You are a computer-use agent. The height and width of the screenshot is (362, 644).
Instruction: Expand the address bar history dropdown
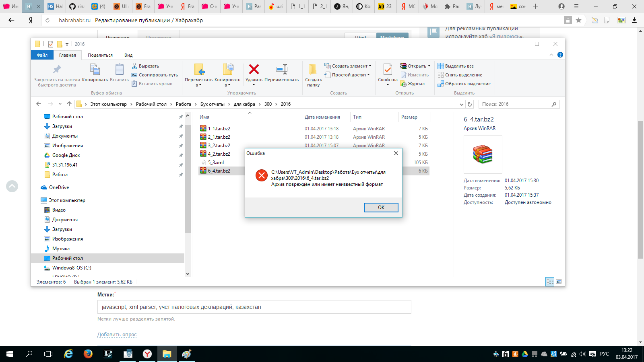(x=461, y=104)
